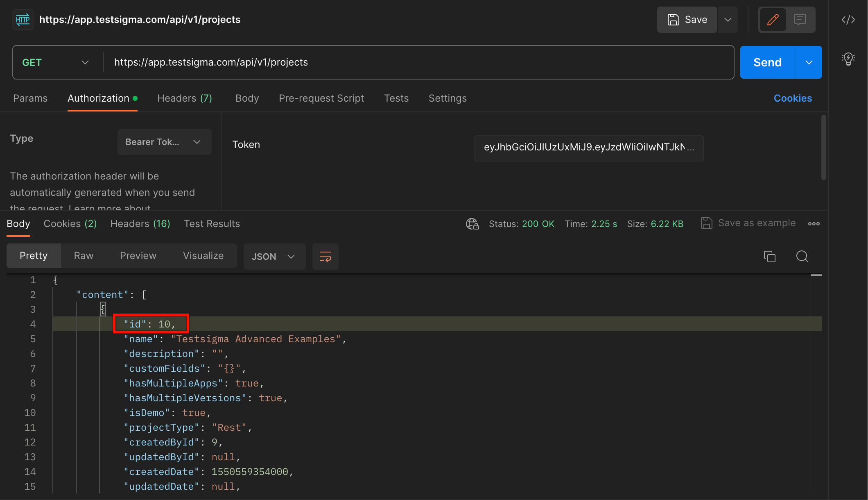Expand the Send button arrow menu
This screenshot has width=868, height=500.
(809, 62)
